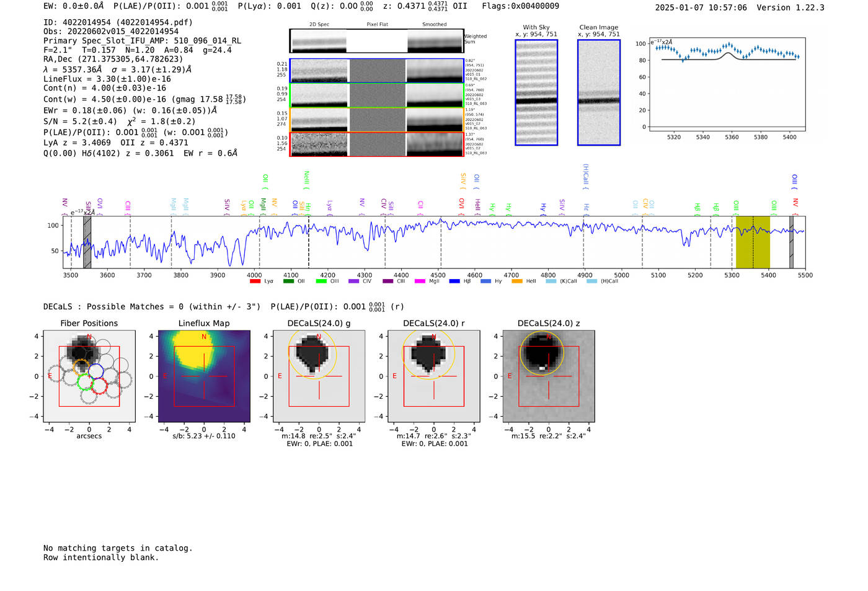
Task: Click the 'Obs: 20220602v015_4022014954' line
Action: 111,32
